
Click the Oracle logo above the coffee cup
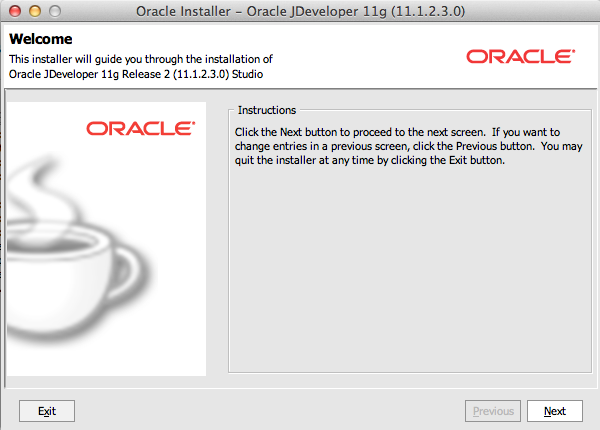pyautogui.click(x=140, y=129)
